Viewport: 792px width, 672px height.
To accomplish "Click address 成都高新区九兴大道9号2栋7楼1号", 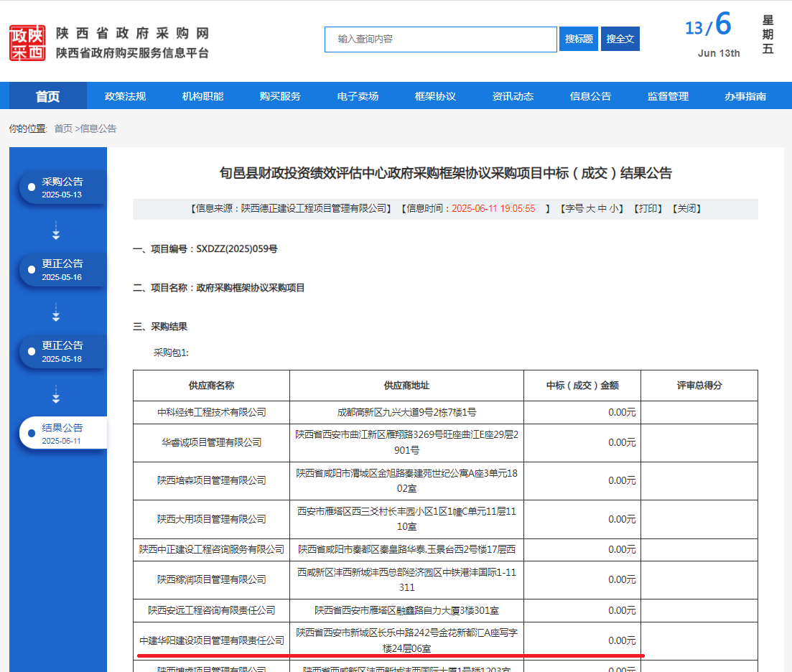I will click(406, 413).
